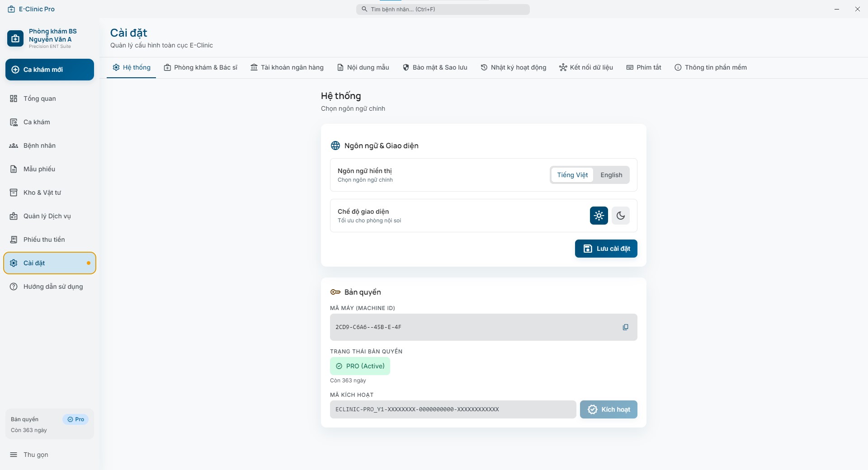
Task: Open Nhật ký hoạt động tab
Action: click(513, 67)
